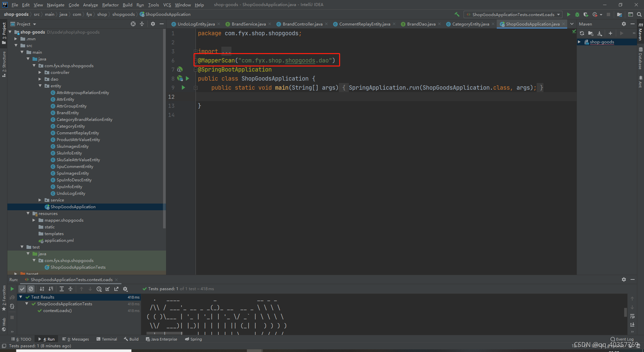
Task: Open Project Structure icon in toolbar
Action: click(619, 14)
